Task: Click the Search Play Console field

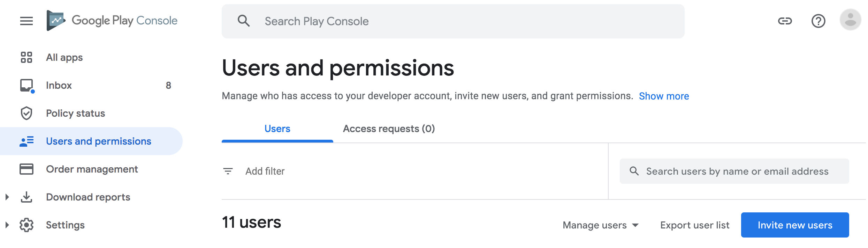Action: 453,21
